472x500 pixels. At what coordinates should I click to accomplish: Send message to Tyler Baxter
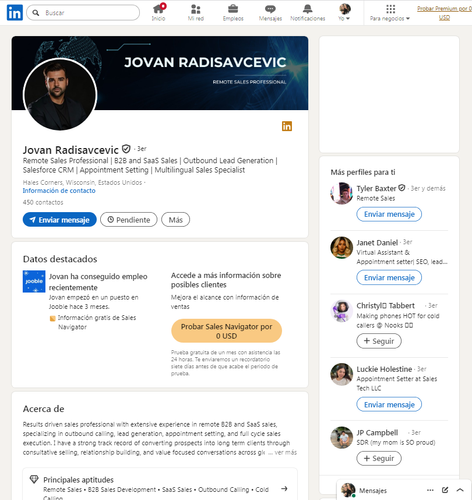[389, 214]
